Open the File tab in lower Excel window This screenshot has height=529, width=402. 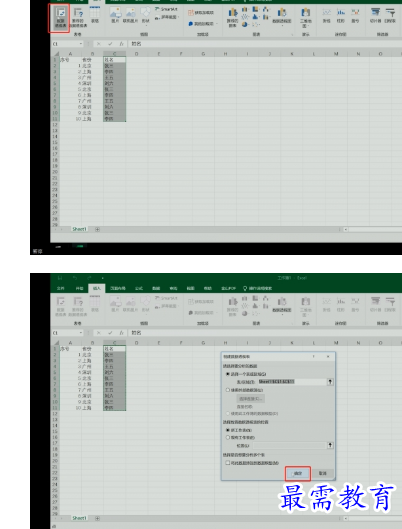pyautogui.click(x=61, y=288)
